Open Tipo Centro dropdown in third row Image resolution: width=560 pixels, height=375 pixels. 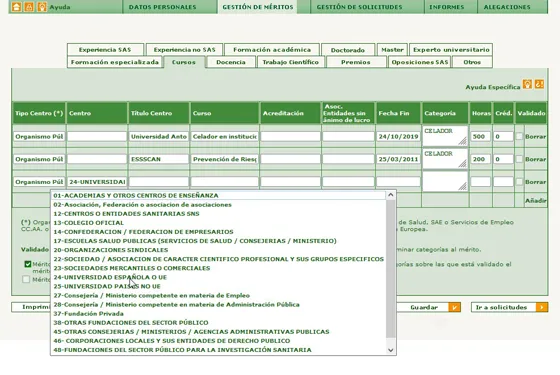coord(39,182)
